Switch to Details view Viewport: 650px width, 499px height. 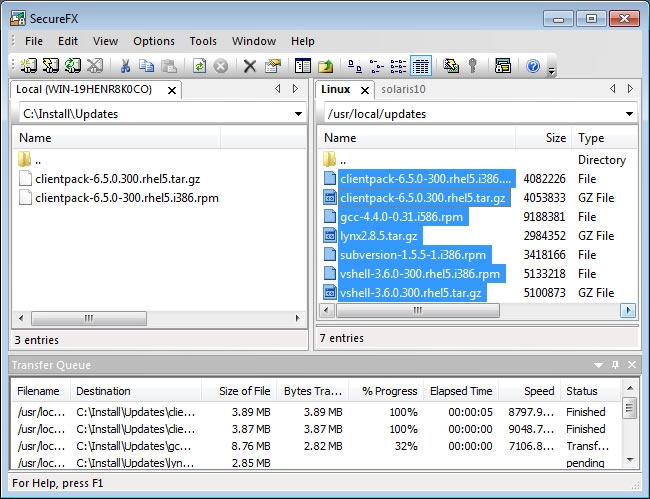[421, 65]
